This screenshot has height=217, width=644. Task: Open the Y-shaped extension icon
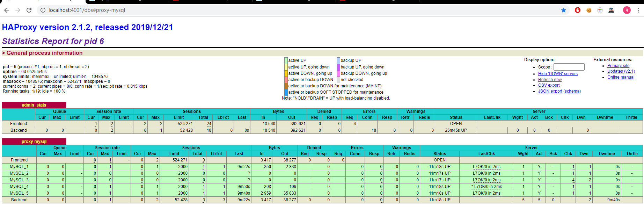(600, 10)
